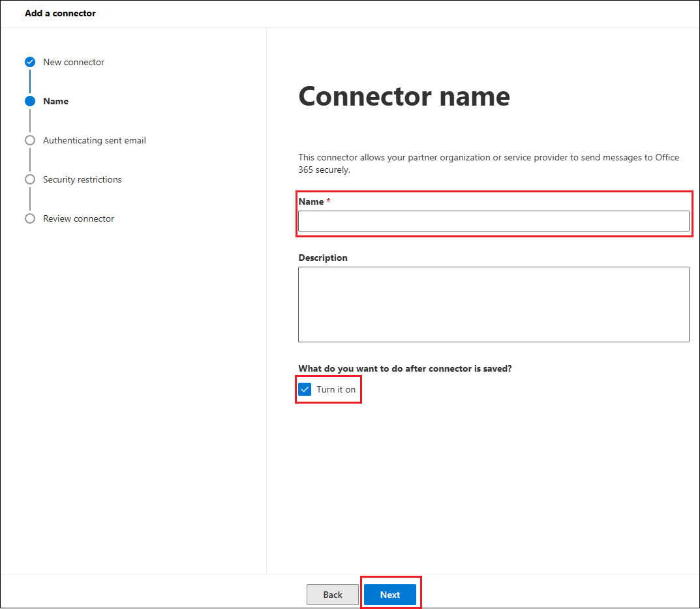This screenshot has height=609, width=700.
Task: Click the Description field label
Action: pos(323,258)
